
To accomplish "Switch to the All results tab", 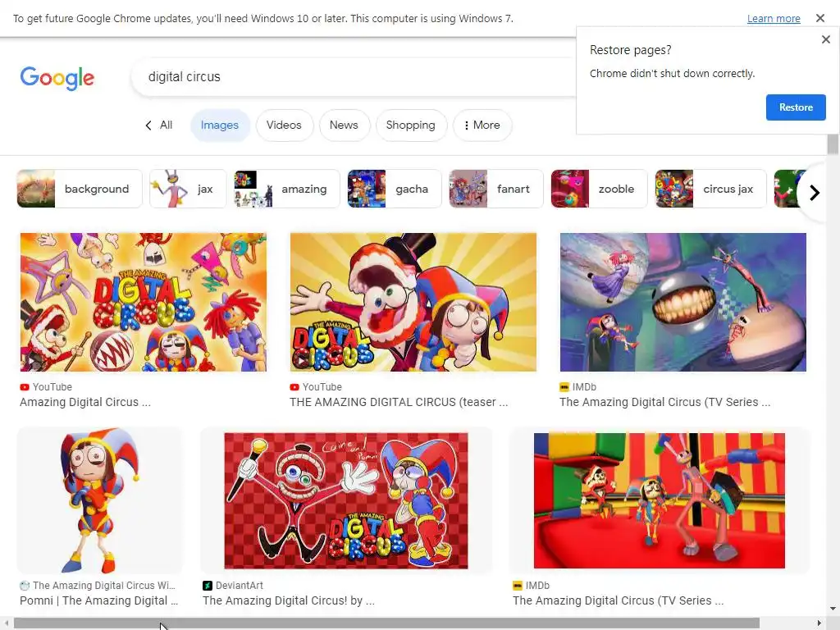I will tap(166, 125).
